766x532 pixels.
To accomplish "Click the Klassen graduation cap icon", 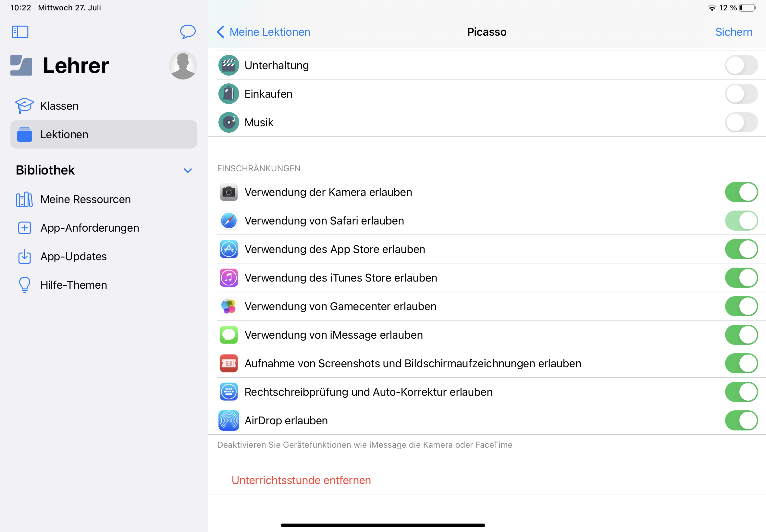I will click(x=24, y=106).
